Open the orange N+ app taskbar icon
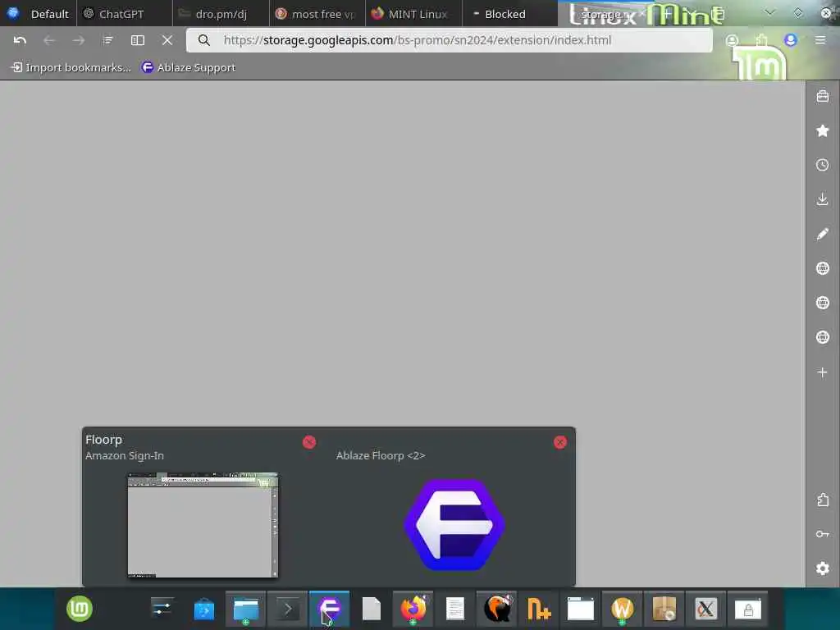This screenshot has width=840, height=630. pyautogui.click(x=538, y=609)
